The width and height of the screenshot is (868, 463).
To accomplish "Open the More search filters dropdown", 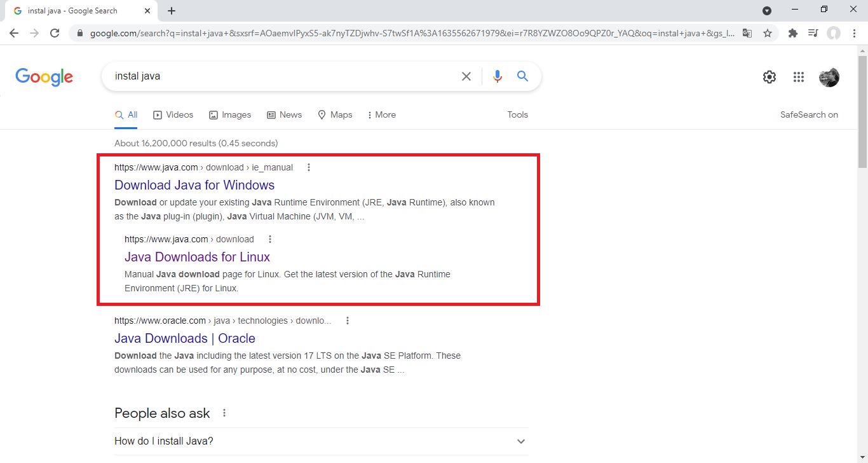I will [381, 115].
